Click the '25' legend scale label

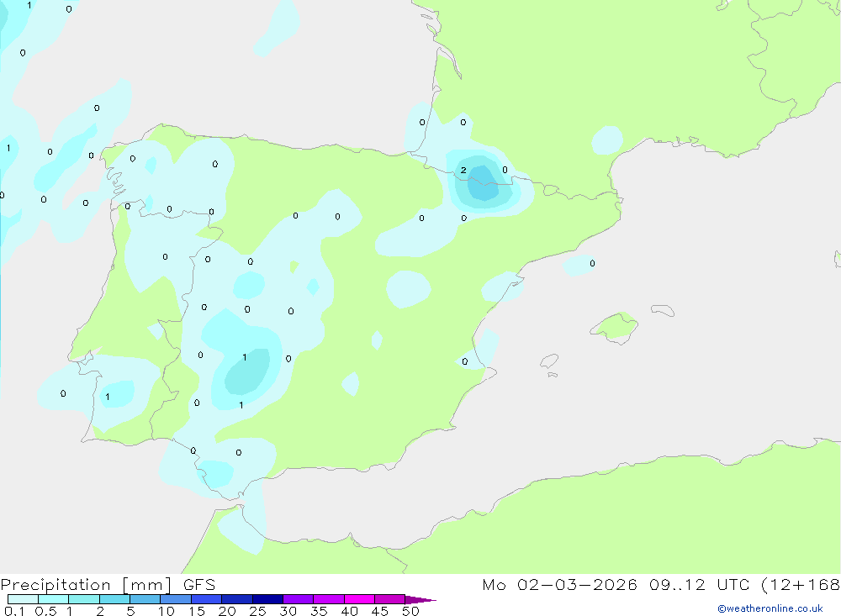[x=258, y=611]
